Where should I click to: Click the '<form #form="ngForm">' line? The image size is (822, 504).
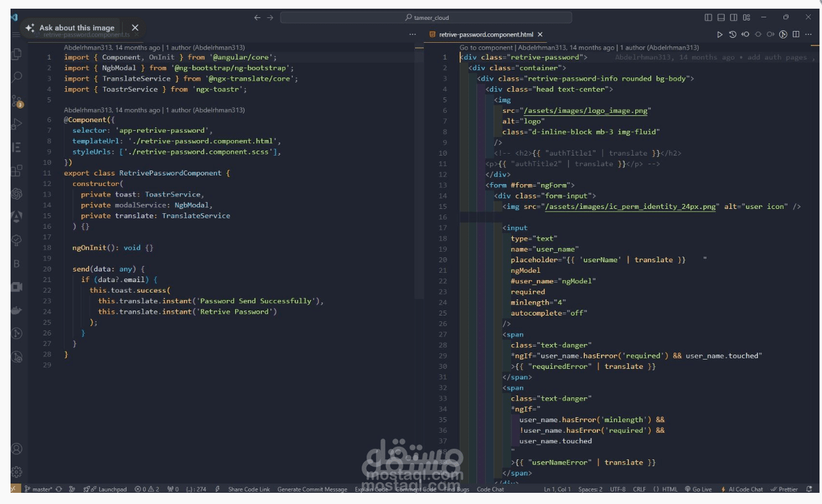point(530,185)
